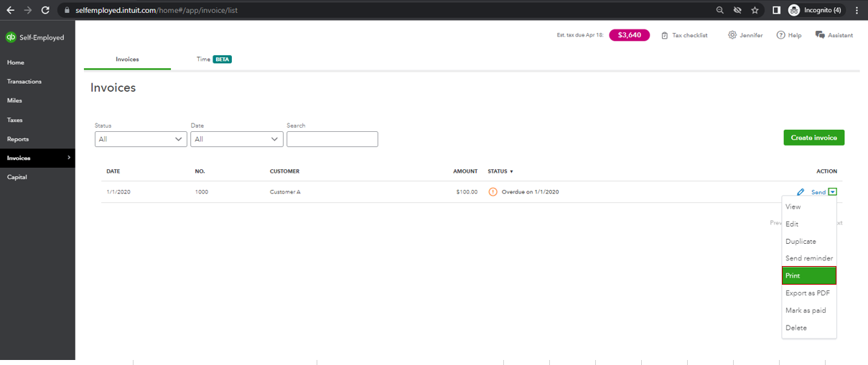
Task: Click the $3,640 estimated tax badge
Action: [x=630, y=35]
